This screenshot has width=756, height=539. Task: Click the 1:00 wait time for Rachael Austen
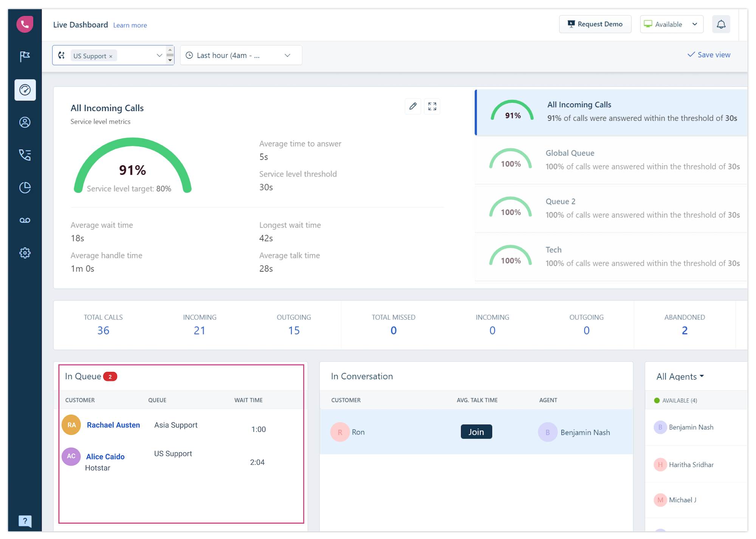(x=259, y=429)
